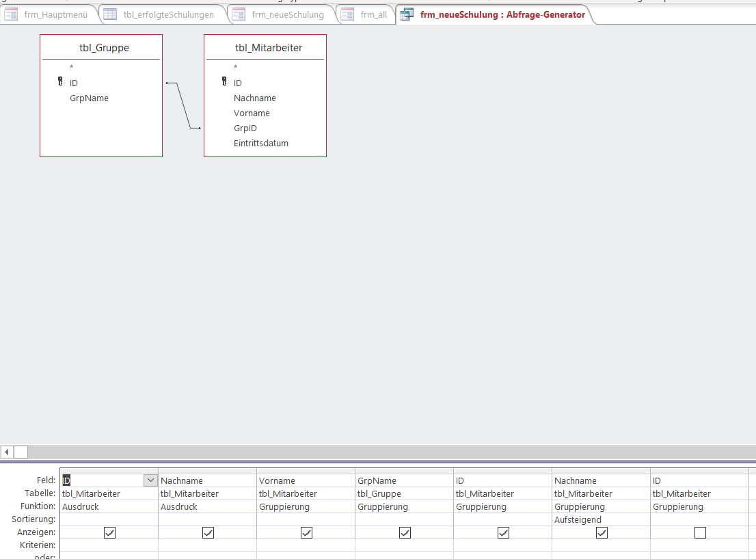Select the Nachname field in tbl_Mitarbeiter list
756x559 pixels.
click(x=254, y=98)
